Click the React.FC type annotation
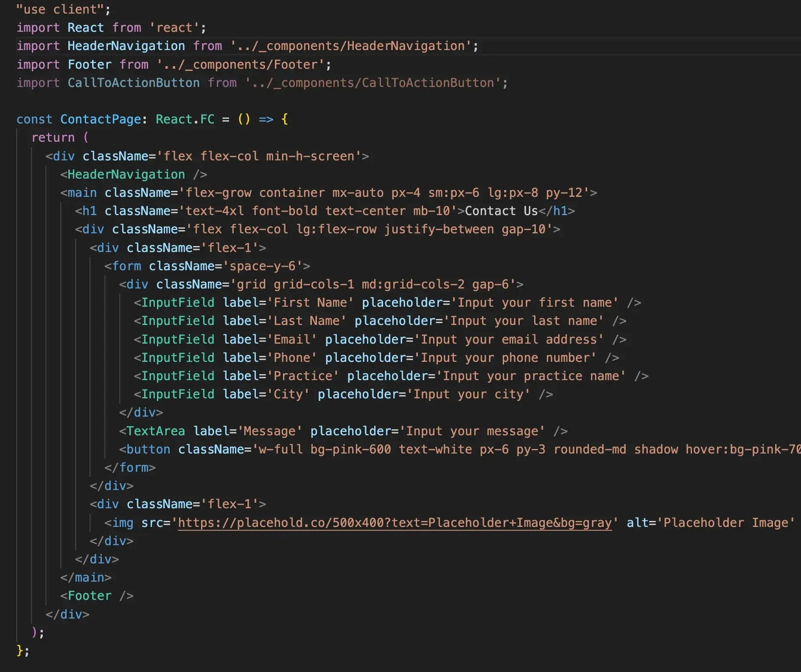 185,119
